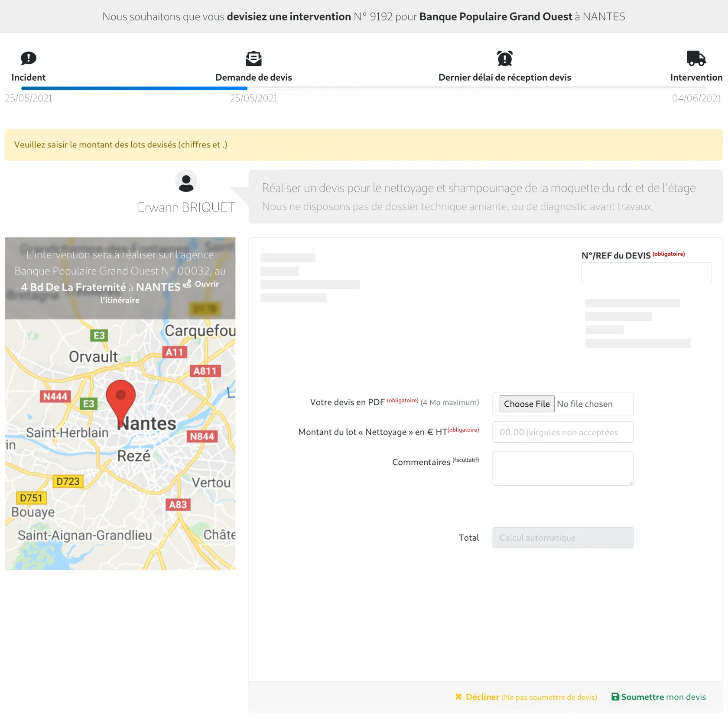Click the Nettoyage amount input field
Viewport: 728px width, 718px height.
click(x=562, y=432)
